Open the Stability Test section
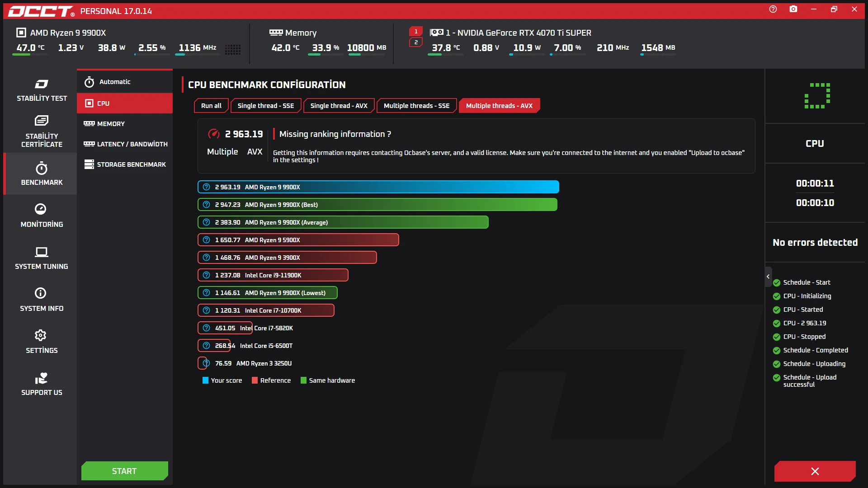The width and height of the screenshot is (868, 488). pos(42,90)
